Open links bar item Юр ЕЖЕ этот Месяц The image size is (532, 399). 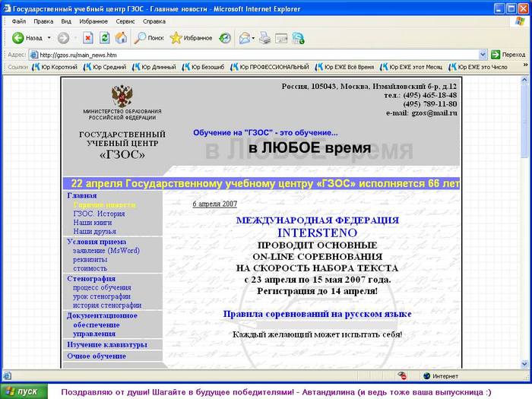coord(411,67)
